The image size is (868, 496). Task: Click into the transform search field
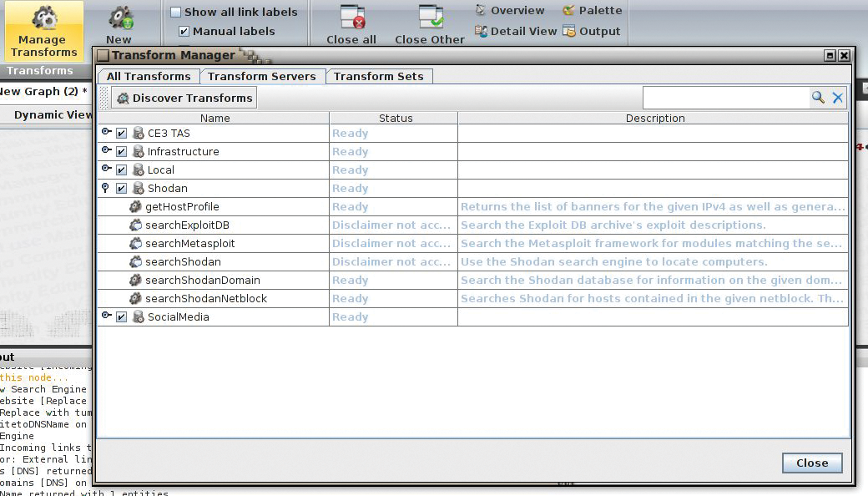point(726,98)
